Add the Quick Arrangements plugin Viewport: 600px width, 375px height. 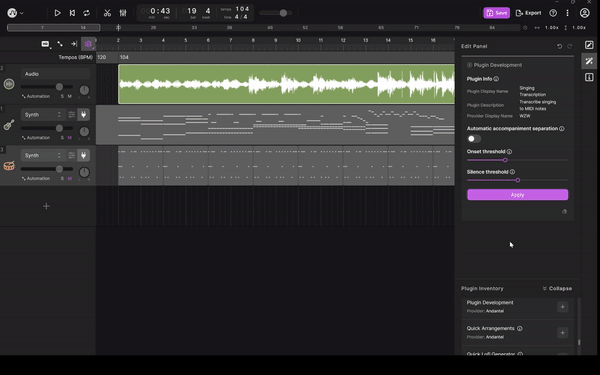[562, 333]
